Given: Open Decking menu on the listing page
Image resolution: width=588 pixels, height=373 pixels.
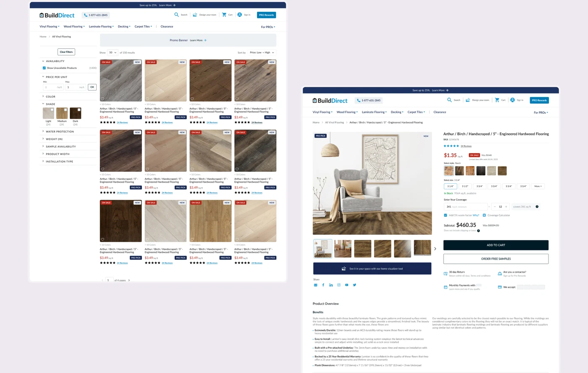Looking at the screenshot, I should coord(124,26).
